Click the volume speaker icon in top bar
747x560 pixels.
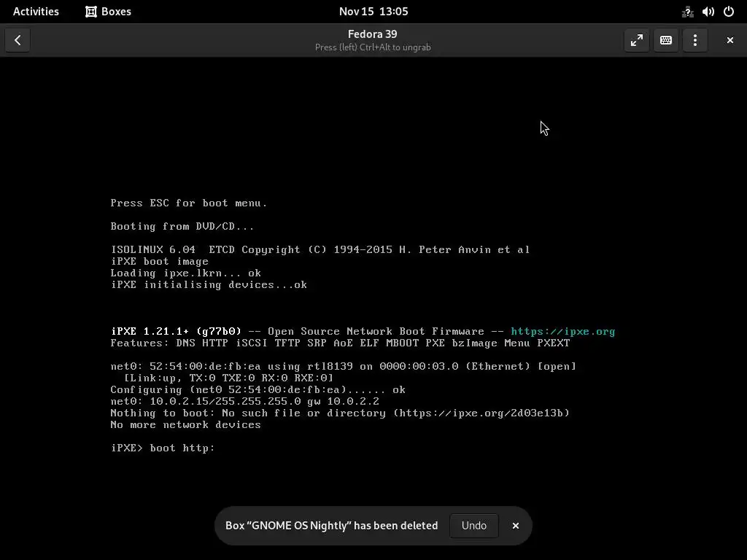pyautogui.click(x=708, y=12)
